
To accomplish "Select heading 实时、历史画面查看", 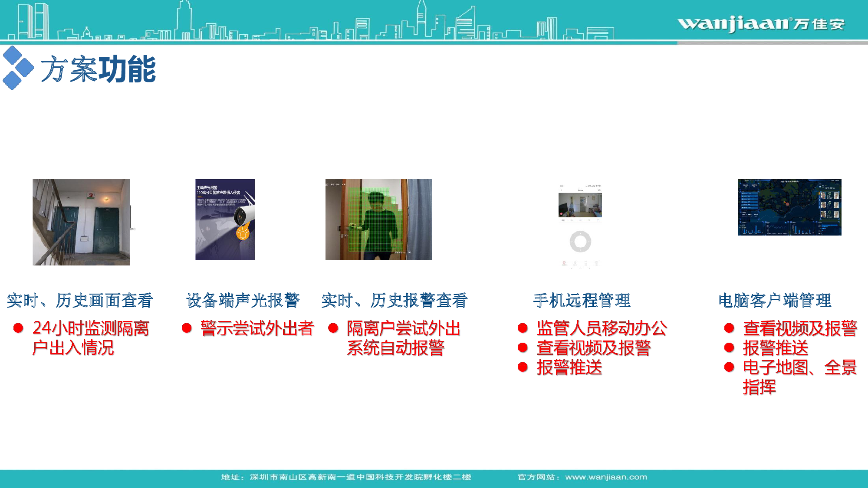I will tap(80, 300).
